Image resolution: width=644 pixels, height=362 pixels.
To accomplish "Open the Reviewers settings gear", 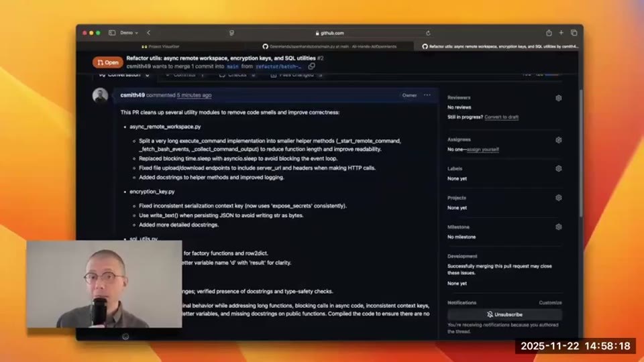I will pos(559,98).
